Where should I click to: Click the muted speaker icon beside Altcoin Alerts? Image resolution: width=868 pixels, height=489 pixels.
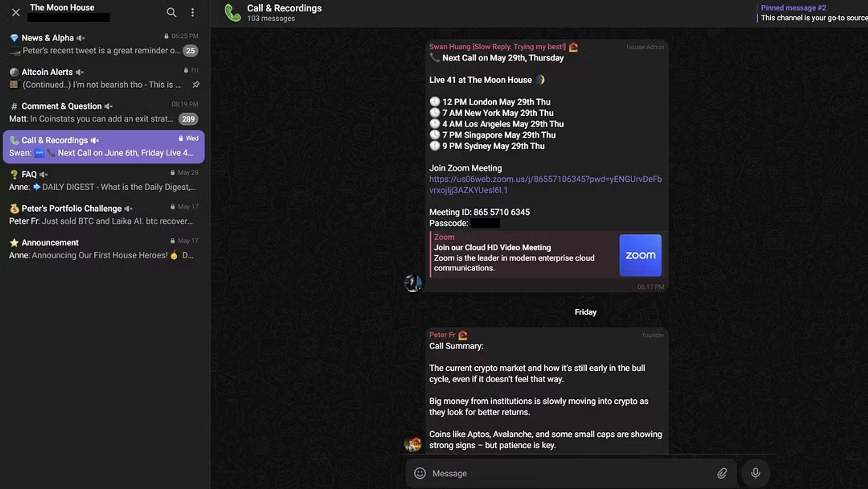[79, 72]
